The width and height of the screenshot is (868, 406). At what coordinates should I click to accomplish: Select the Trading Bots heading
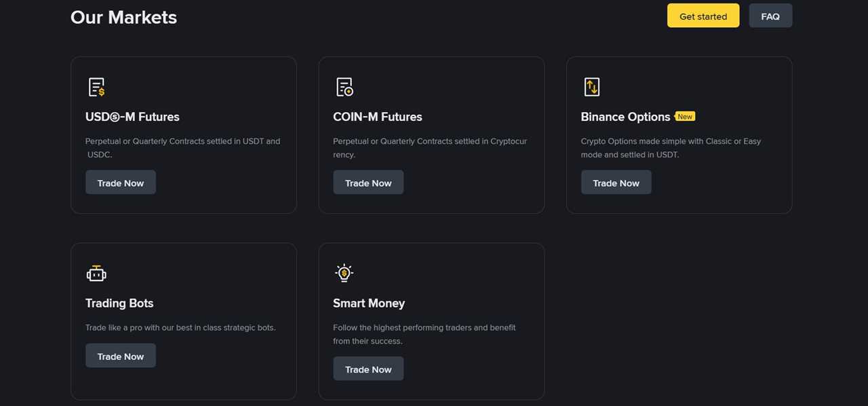(119, 303)
